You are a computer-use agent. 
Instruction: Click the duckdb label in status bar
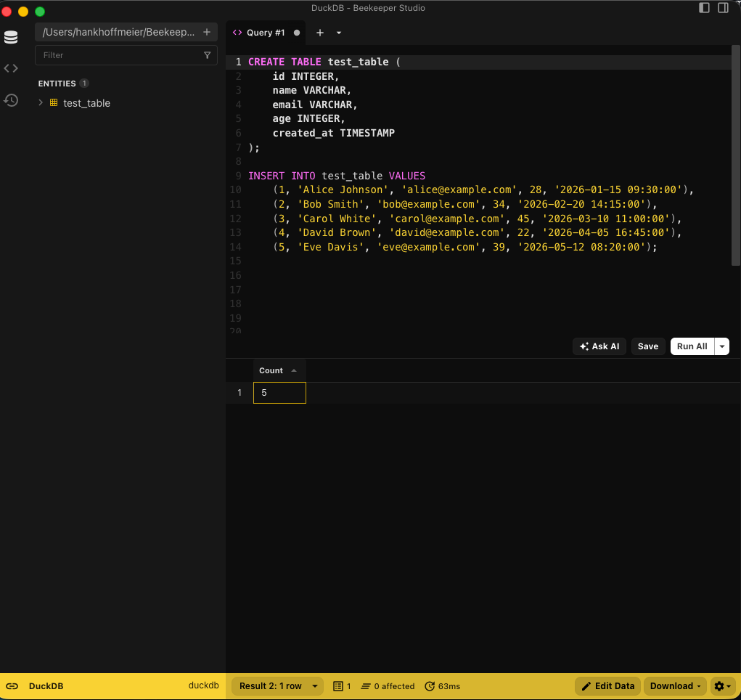click(x=204, y=685)
